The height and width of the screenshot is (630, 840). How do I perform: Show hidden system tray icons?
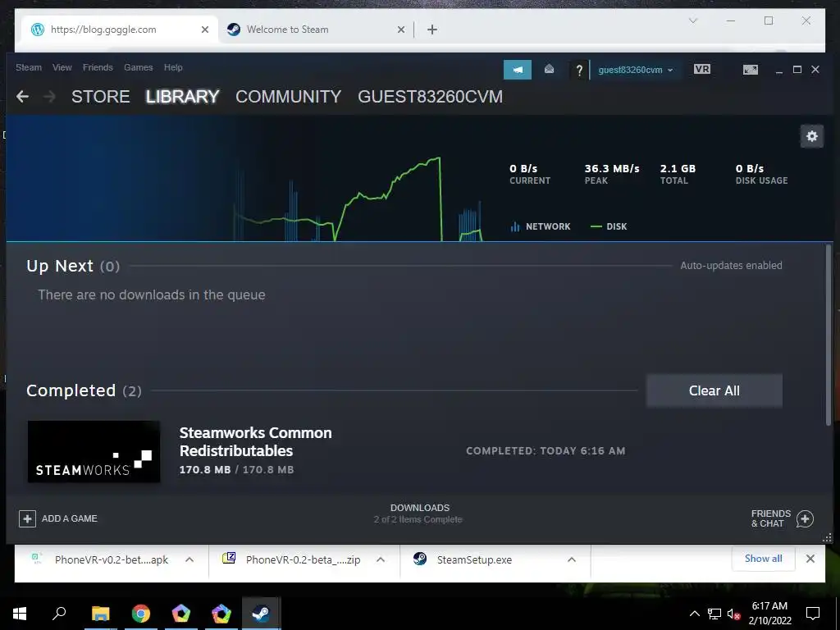[x=694, y=614]
